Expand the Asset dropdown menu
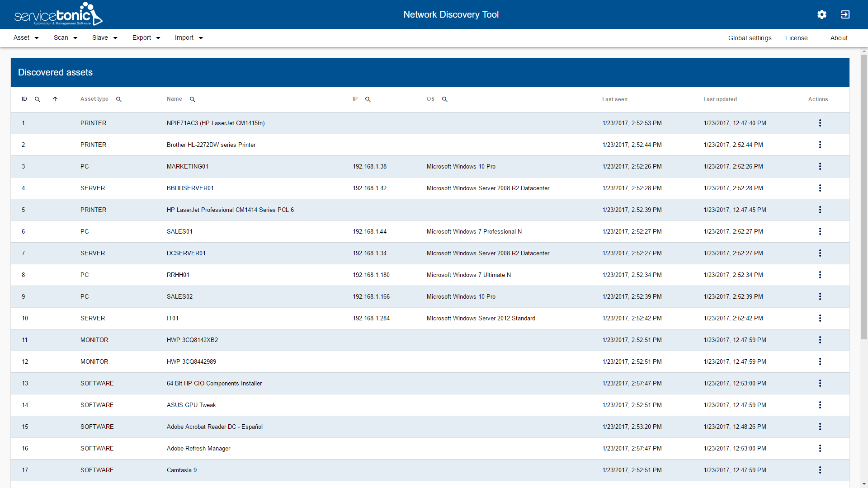868x488 pixels. 26,38
